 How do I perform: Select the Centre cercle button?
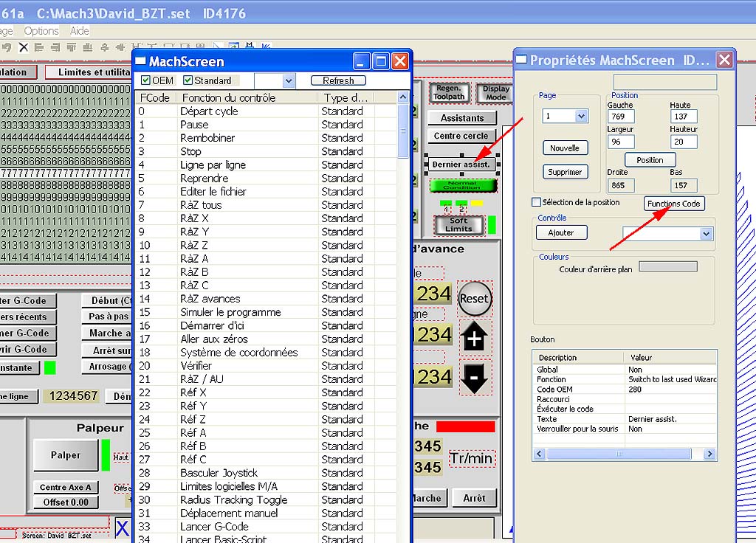pos(461,136)
